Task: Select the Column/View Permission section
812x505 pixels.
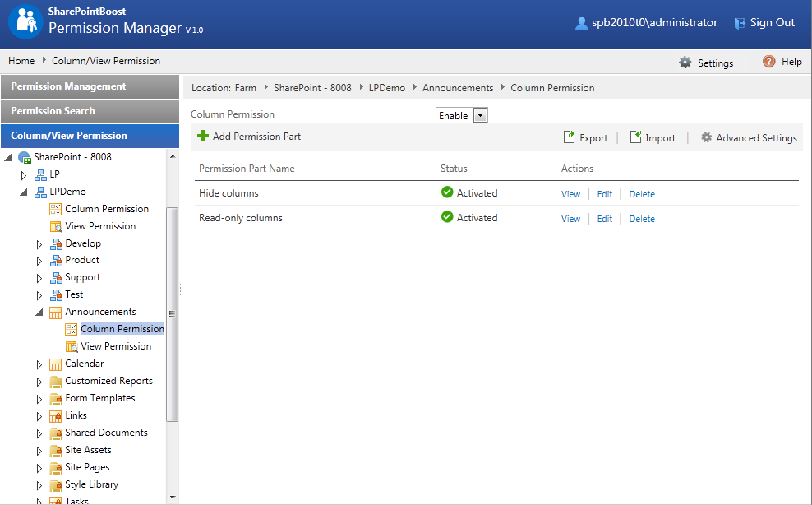Action: click(x=90, y=136)
